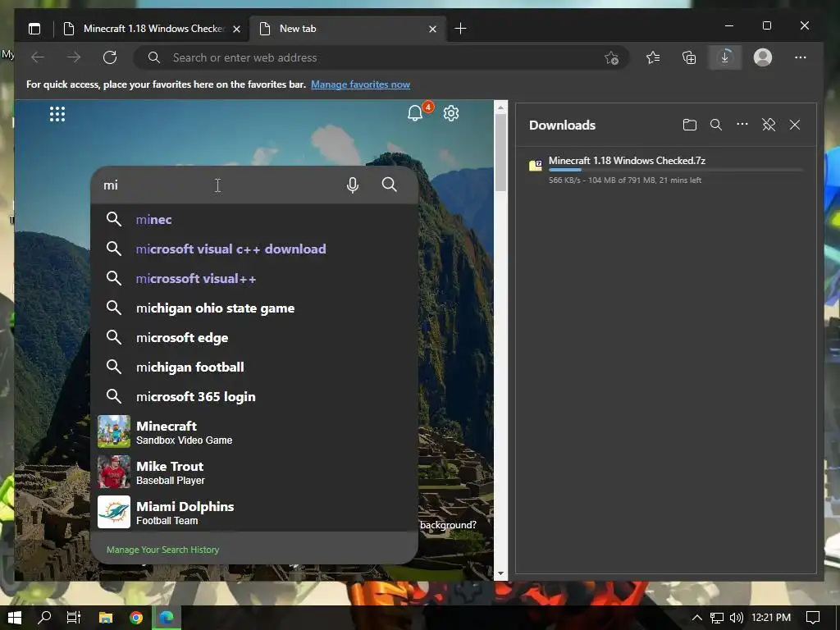The image size is (840, 630).
Task: Open File Explorer from the taskbar
Action: click(106, 618)
